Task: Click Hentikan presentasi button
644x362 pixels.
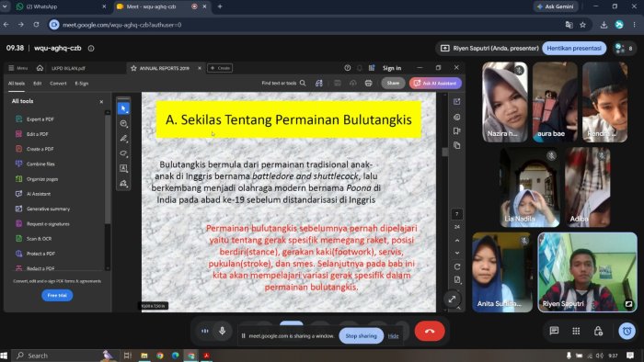Action: [574, 49]
